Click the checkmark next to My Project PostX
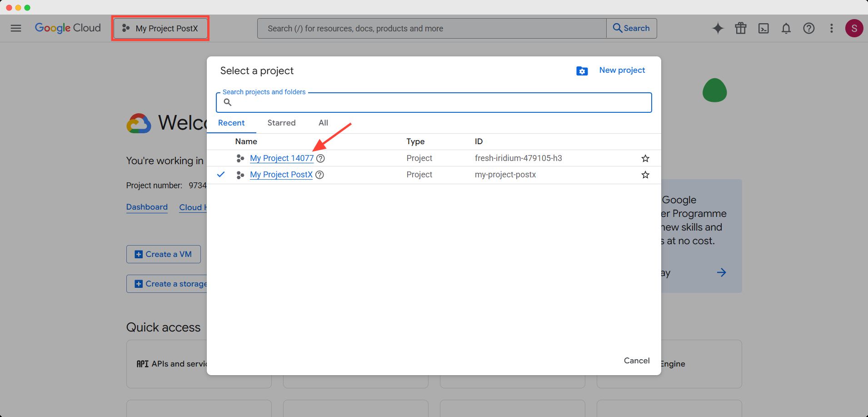 [x=221, y=174]
